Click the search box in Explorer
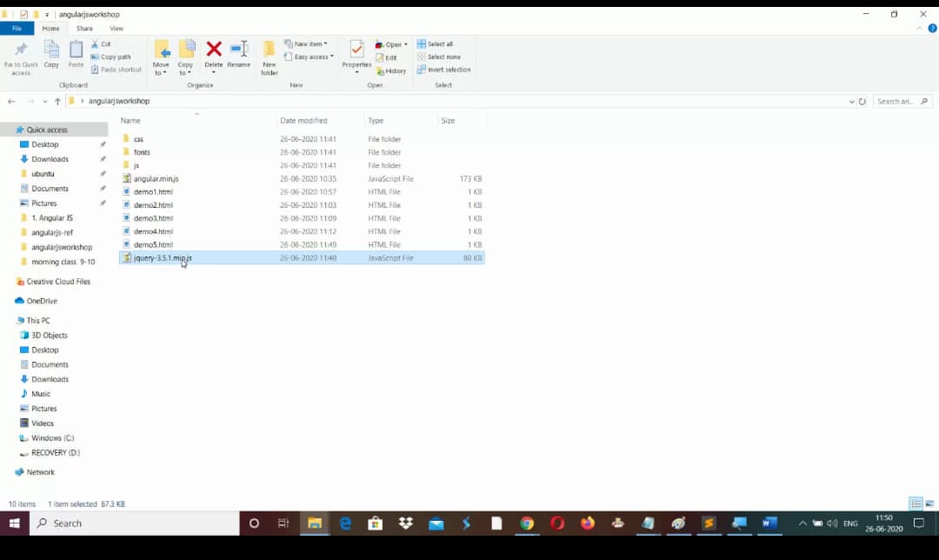This screenshot has height=560, width=939. [x=900, y=102]
